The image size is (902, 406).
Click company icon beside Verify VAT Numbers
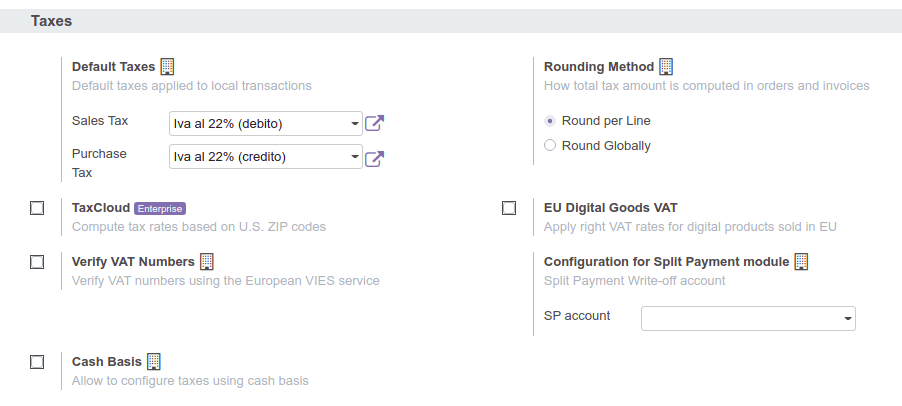207,261
